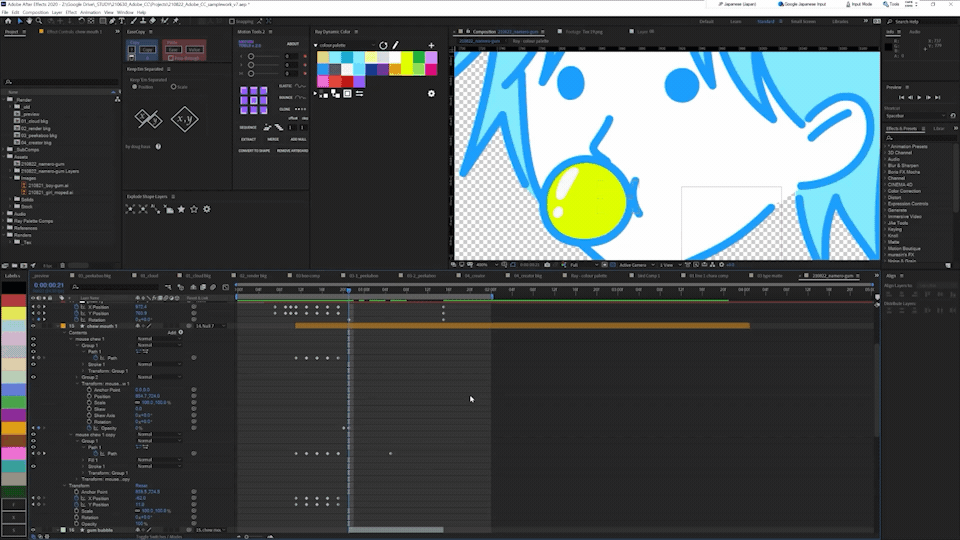Screen dimensions: 960x540
Task: Click the CONVERT TO SHAPE button
Action: pos(254,151)
